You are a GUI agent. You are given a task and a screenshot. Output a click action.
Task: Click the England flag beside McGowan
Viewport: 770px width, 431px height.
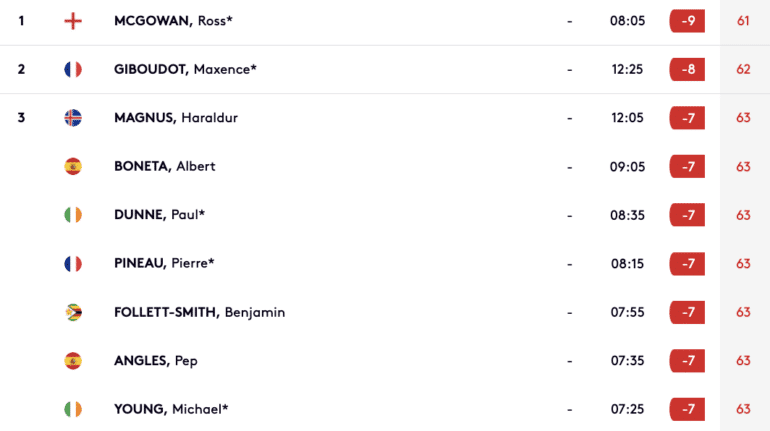73,21
